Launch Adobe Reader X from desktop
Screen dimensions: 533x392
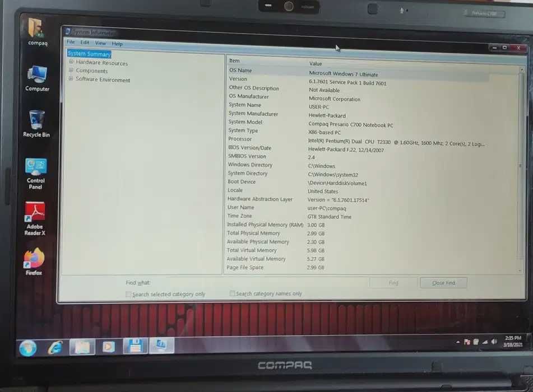[35, 219]
